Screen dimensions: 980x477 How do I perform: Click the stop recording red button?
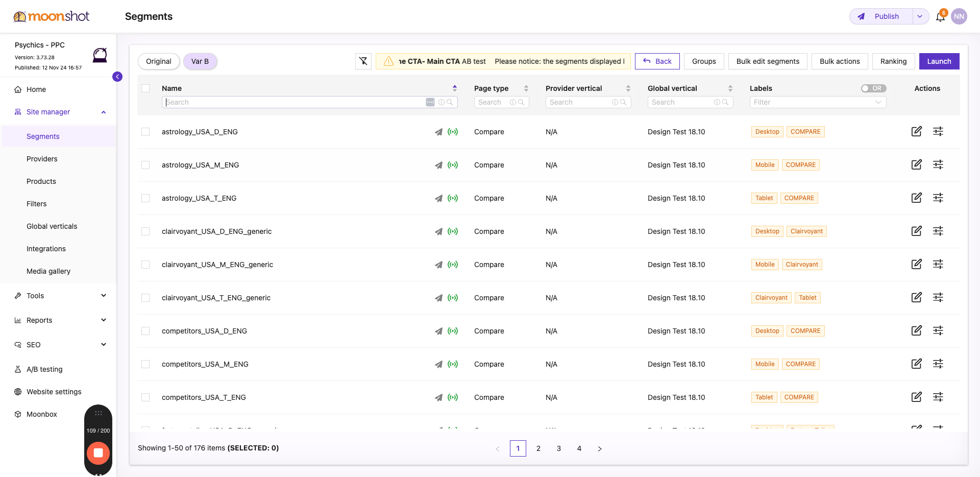pos(99,453)
